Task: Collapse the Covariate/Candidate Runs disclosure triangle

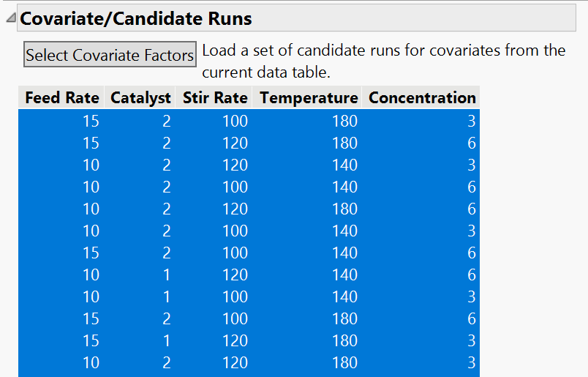Action: click(11, 18)
